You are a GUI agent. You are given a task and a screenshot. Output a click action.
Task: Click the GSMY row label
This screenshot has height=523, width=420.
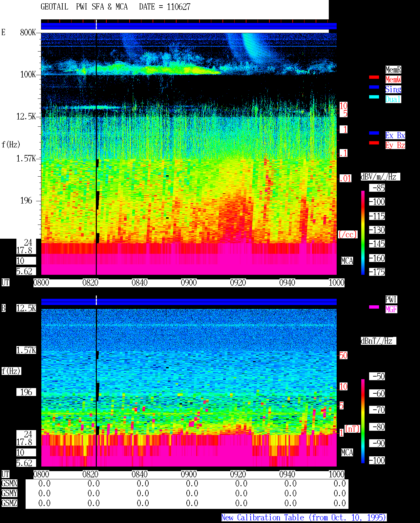click(9, 493)
